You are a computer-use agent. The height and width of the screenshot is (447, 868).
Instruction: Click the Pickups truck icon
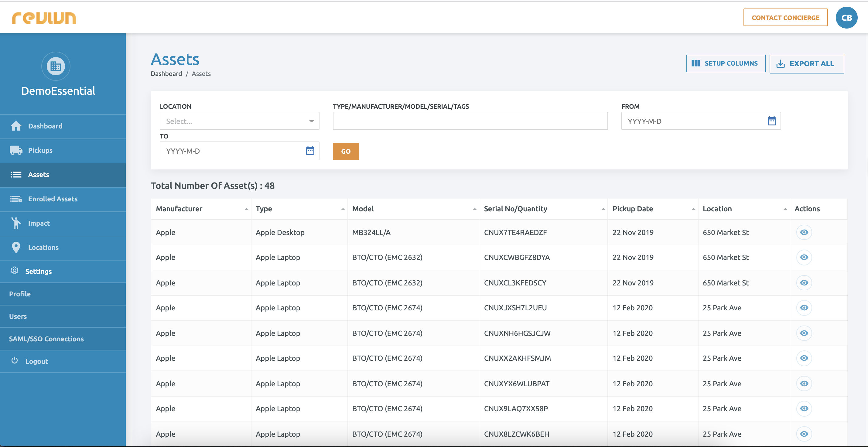click(16, 150)
